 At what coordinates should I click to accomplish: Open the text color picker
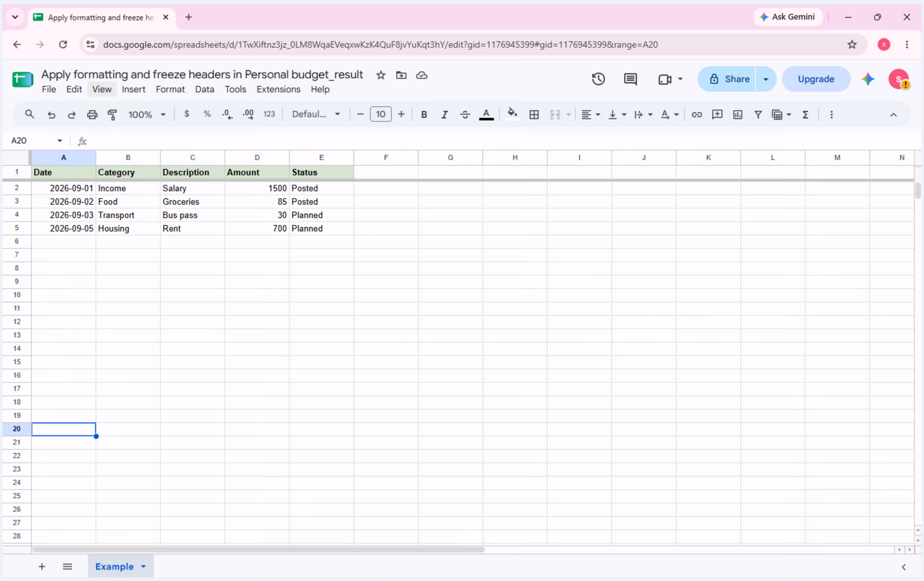[x=486, y=114]
